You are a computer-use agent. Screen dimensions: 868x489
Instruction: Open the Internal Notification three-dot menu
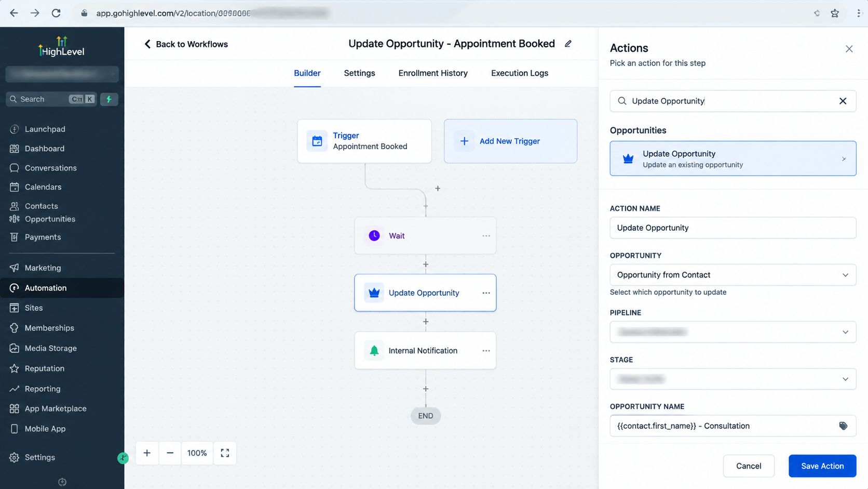(x=486, y=350)
